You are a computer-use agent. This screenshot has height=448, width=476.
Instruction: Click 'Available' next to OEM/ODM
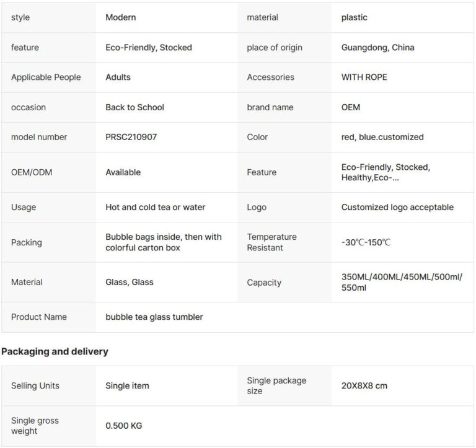pyautogui.click(x=123, y=172)
